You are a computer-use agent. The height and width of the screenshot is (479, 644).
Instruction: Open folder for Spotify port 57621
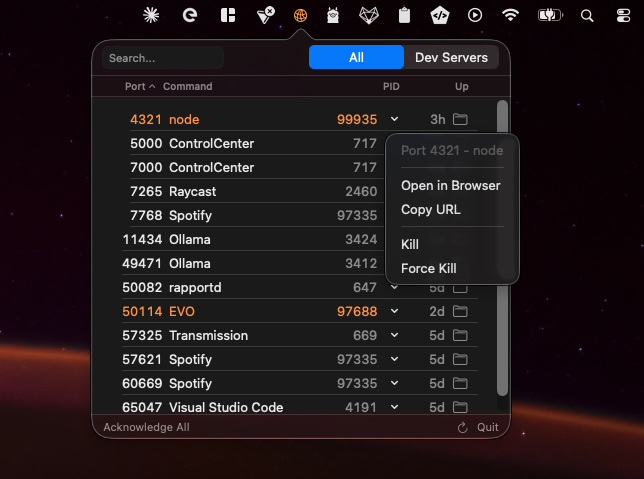pos(460,359)
